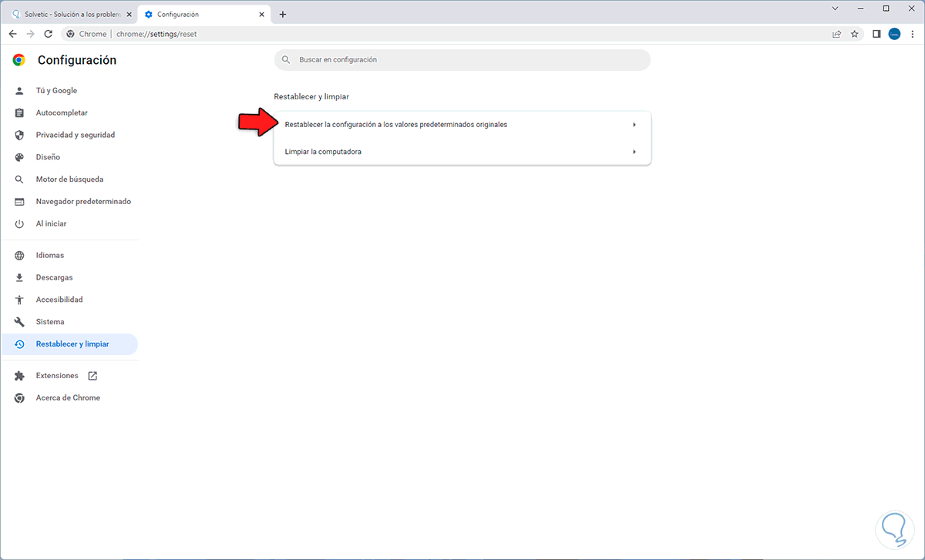Open the profile avatar menu

(x=894, y=34)
